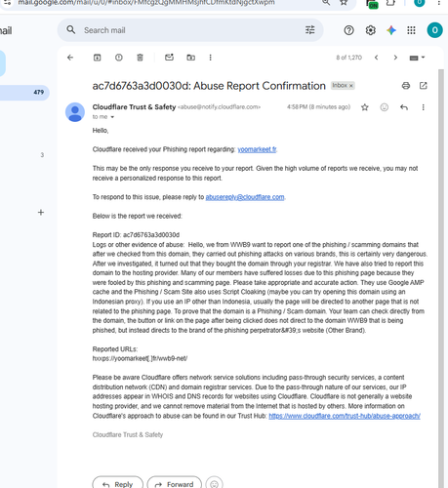Viewport: 448px width, 488px height.
Task: Click the message vertical scrollbar
Action: pyautogui.click(x=441, y=278)
